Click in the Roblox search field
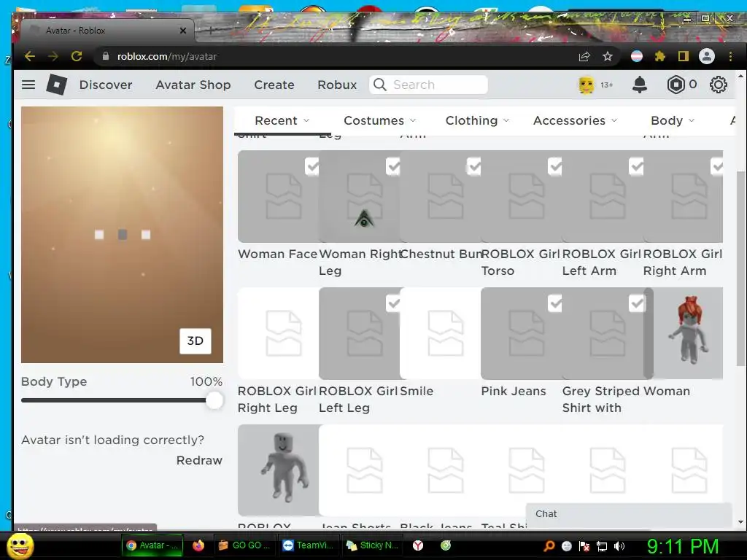The image size is (747, 560). (428, 85)
